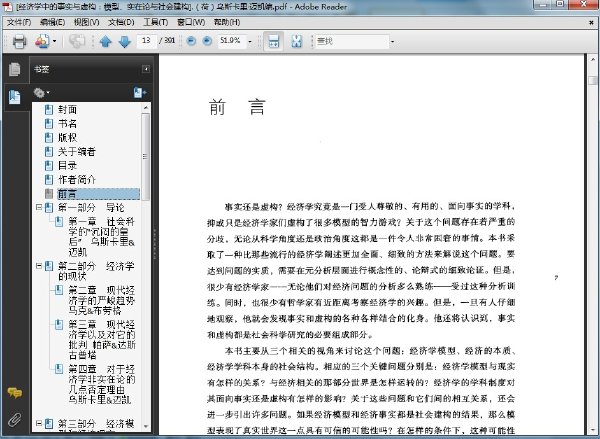600x439 pixels.
Task: Open the 文件(F) menu
Action: (19, 22)
